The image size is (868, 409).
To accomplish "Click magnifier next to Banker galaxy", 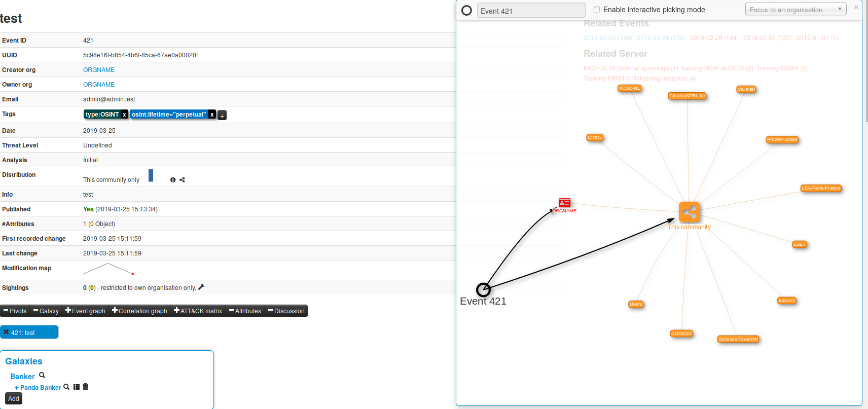I will pyautogui.click(x=42, y=376).
